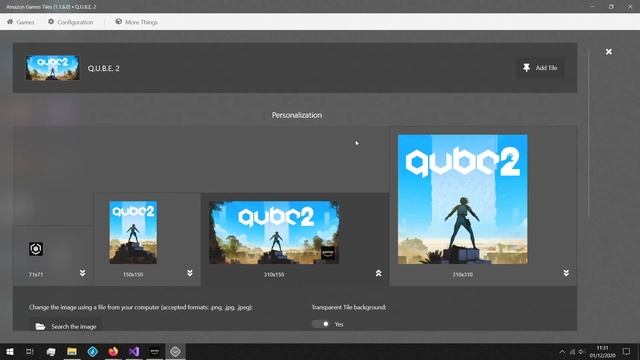Click the Personalization heading
The image size is (640, 360).
[x=297, y=115]
